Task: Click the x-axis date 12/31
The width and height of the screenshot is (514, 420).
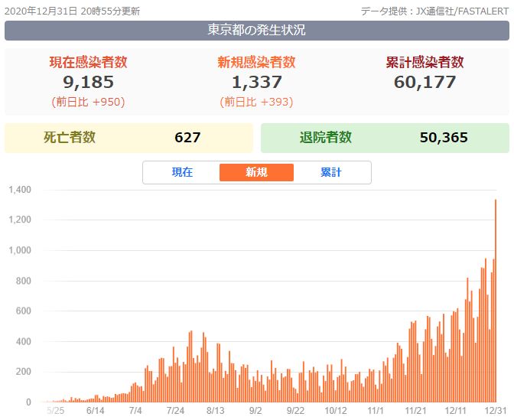Action: 496,411
